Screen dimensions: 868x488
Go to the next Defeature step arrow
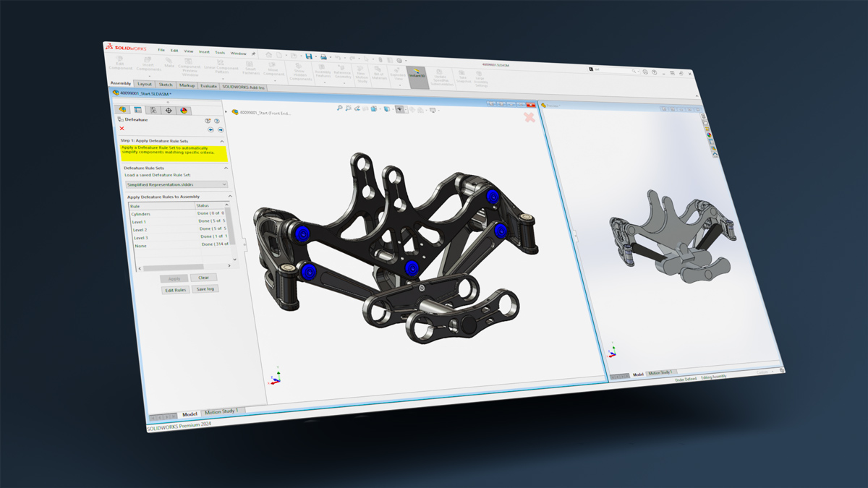click(220, 130)
